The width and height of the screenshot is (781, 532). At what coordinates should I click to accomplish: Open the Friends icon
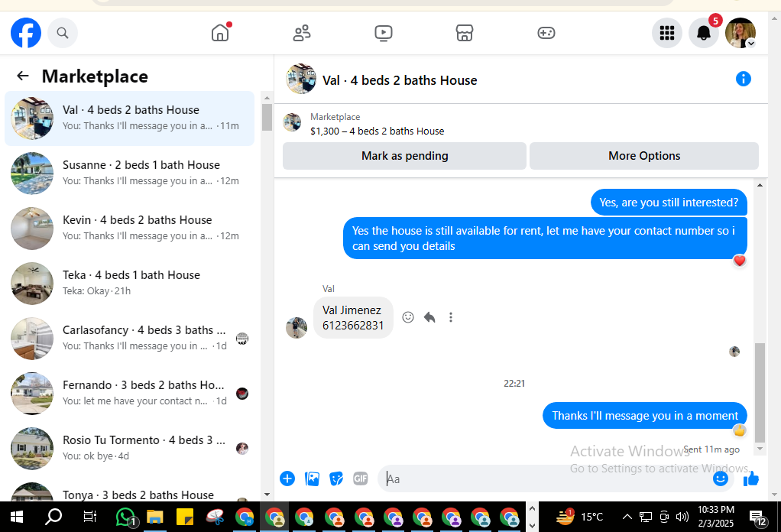tap(302, 33)
